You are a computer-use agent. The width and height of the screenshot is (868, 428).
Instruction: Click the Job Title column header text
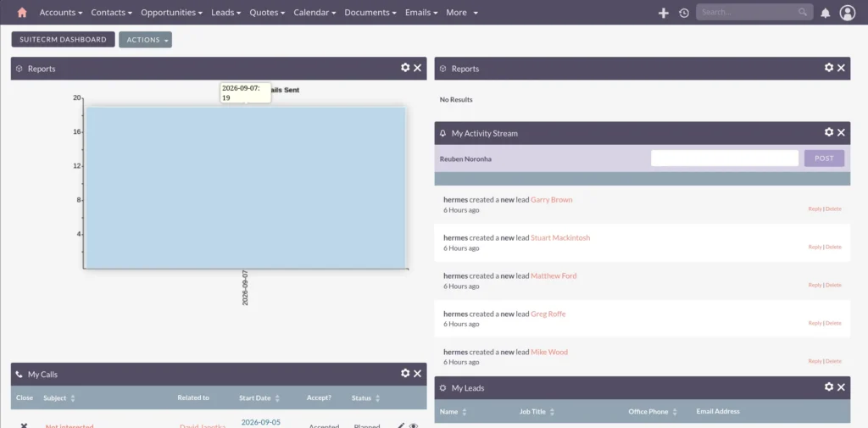coord(532,412)
